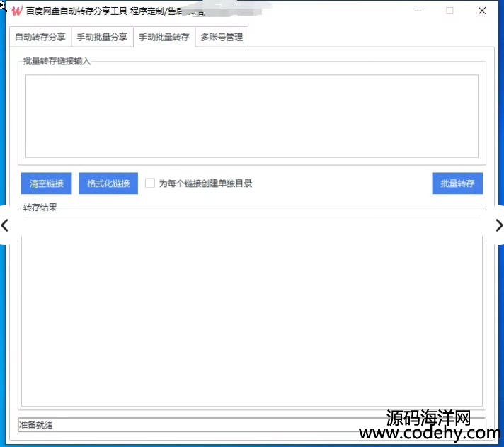Image resolution: width=504 pixels, height=447 pixels.
Task: Go to previous image with left chevron
Action: click(6, 225)
